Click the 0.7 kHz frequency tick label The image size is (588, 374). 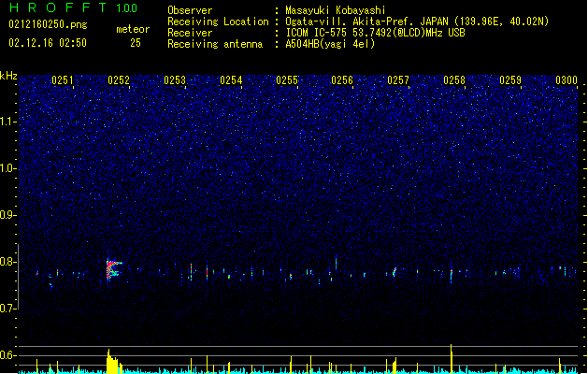coord(7,309)
